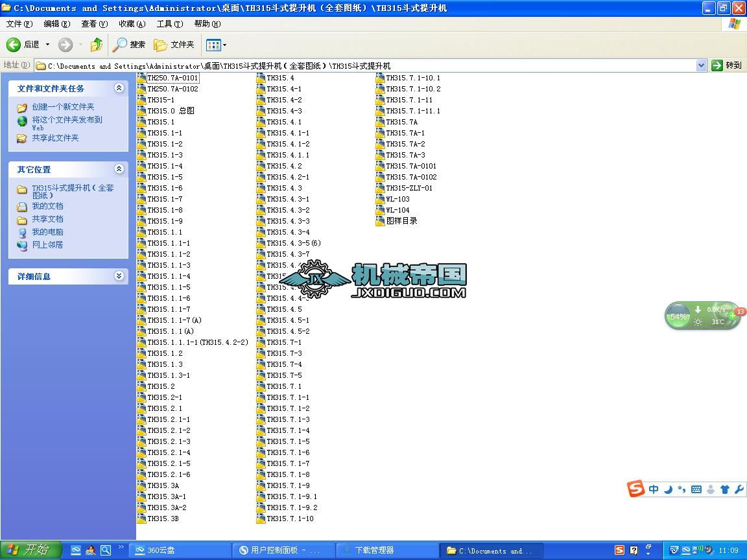The image size is (747, 560).
Task: Click the address bar path field
Action: pos(365,65)
